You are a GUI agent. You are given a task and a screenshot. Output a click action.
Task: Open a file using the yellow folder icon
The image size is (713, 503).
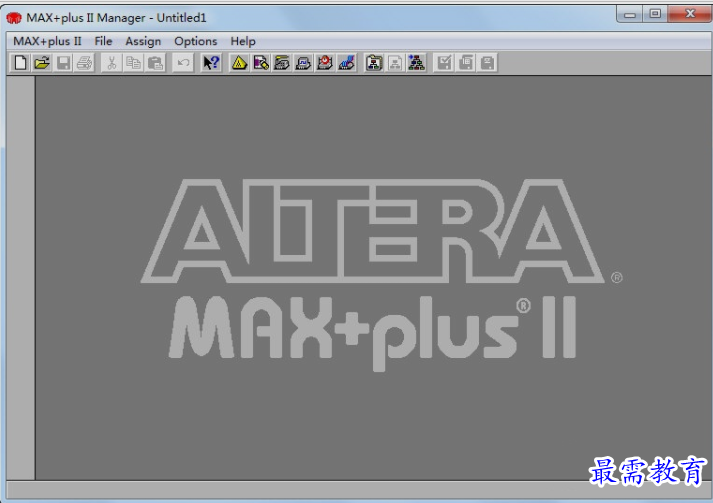tap(42, 63)
